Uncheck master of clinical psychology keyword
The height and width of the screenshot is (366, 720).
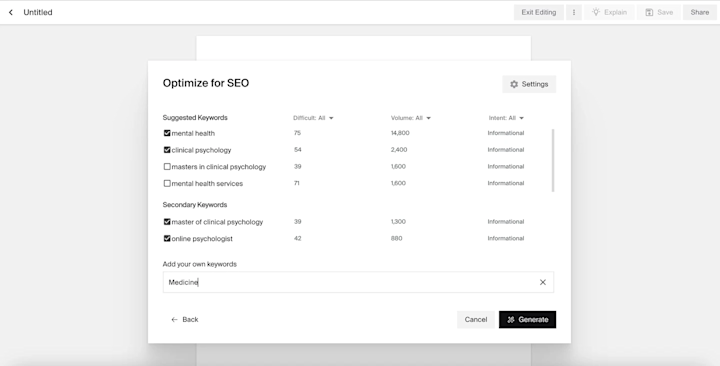(167, 222)
